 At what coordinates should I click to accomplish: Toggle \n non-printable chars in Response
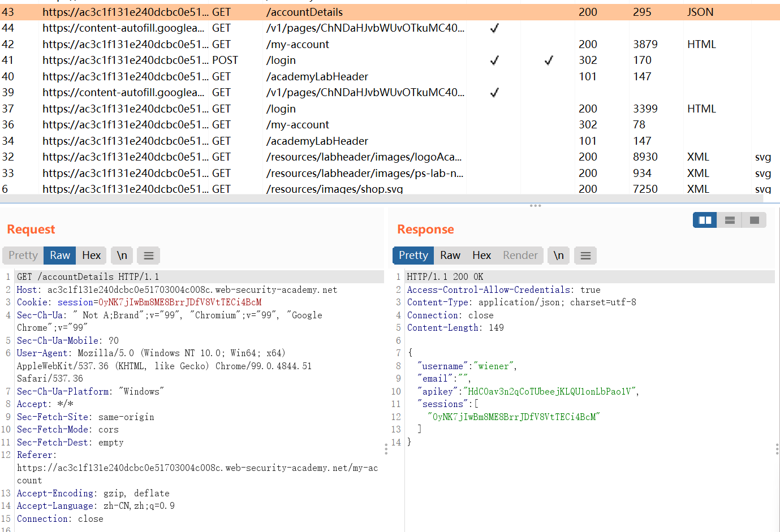pos(558,256)
